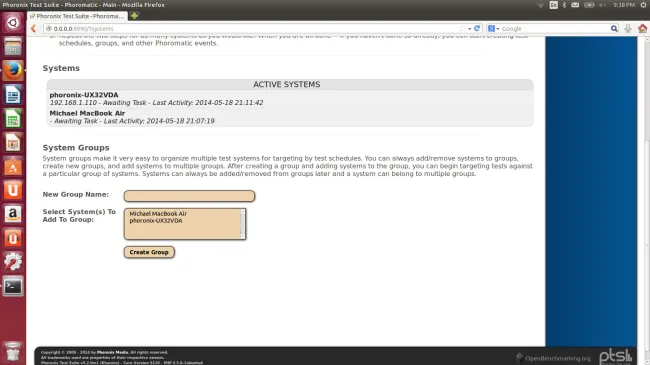Click the Systems heading
650x365 pixels.
pyautogui.click(x=61, y=68)
